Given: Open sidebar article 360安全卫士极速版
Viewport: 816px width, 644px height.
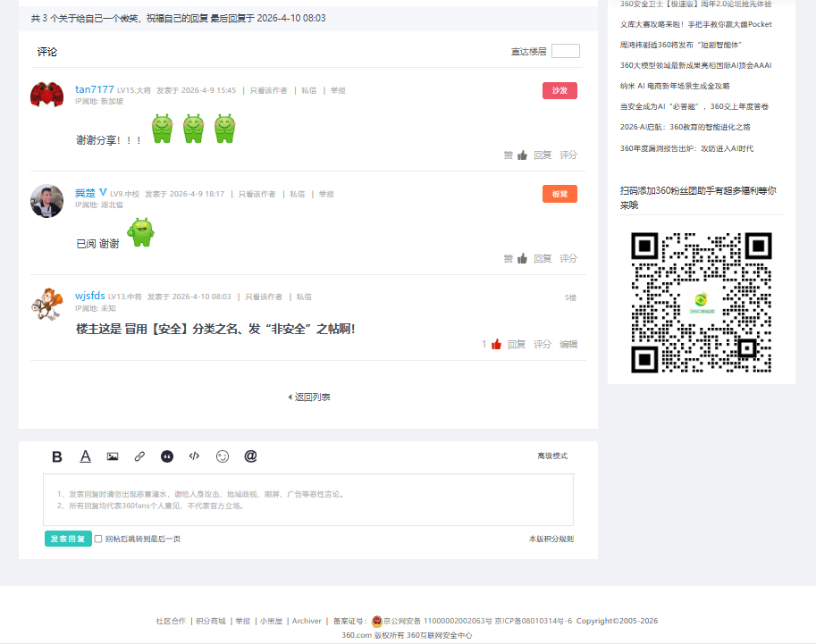Looking at the screenshot, I should [x=695, y=4].
